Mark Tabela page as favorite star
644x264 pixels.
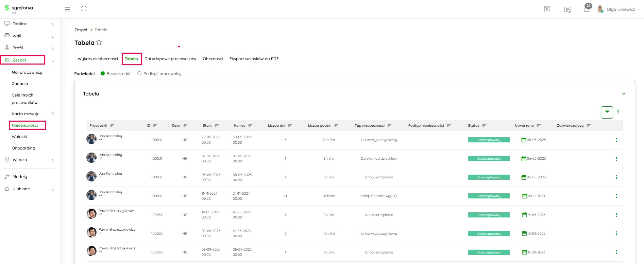(99, 42)
